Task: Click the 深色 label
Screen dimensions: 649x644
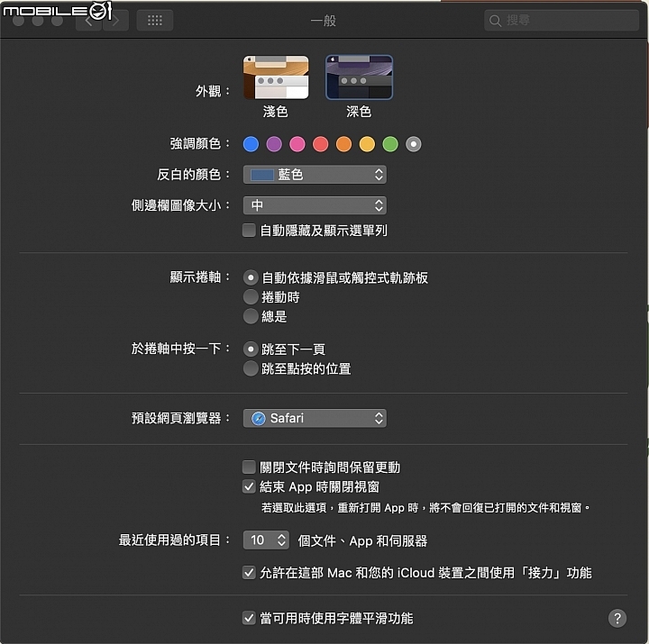Action: (x=359, y=112)
